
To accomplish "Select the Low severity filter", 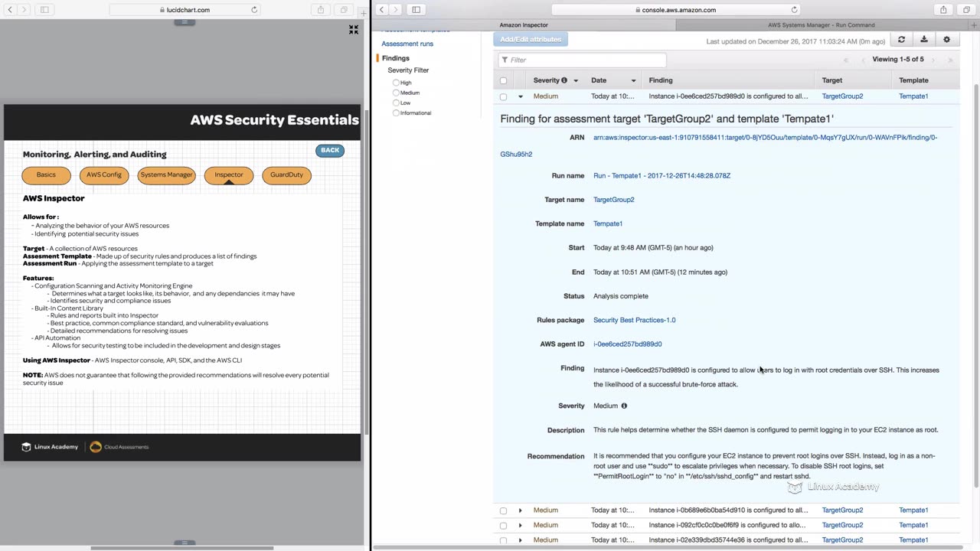I will [396, 103].
